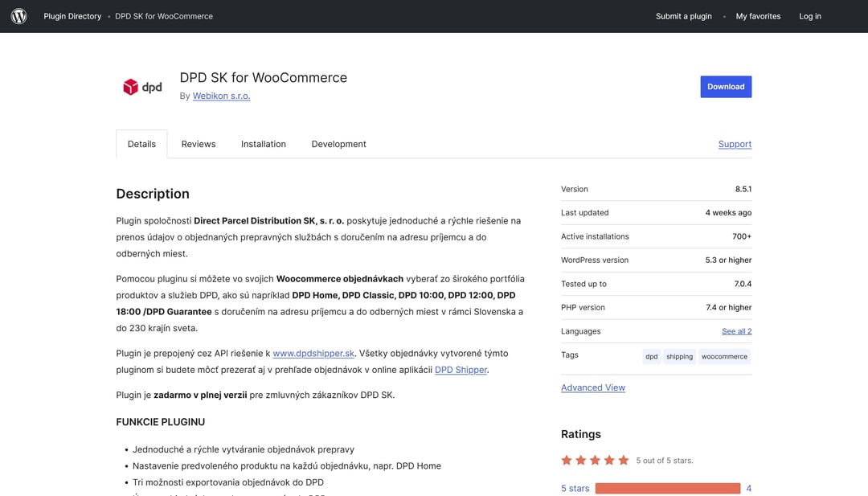
Task: Select the dpd tag
Action: (x=652, y=356)
